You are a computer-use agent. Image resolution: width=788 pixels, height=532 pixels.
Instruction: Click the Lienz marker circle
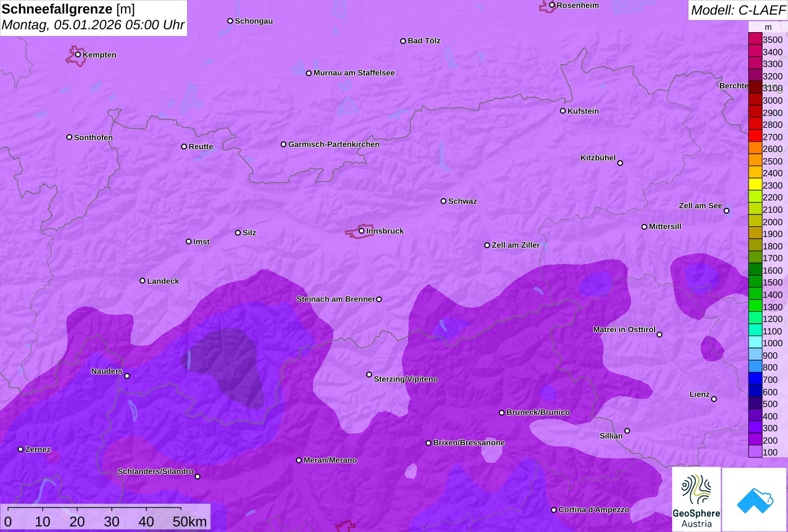[x=714, y=399]
